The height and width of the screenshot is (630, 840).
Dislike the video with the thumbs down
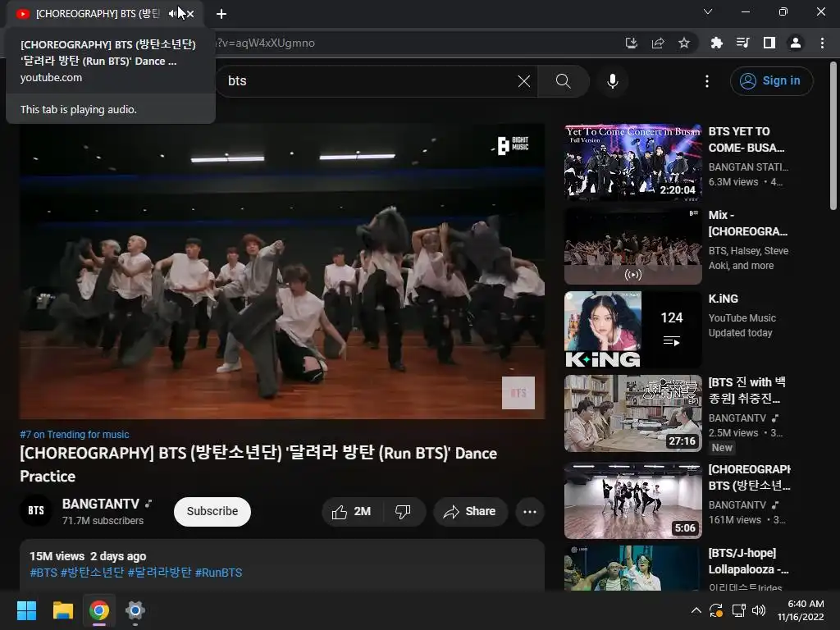click(404, 512)
